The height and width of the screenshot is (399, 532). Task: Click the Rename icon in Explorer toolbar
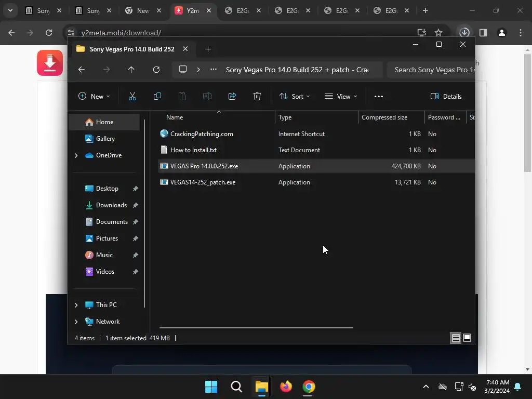(207, 96)
